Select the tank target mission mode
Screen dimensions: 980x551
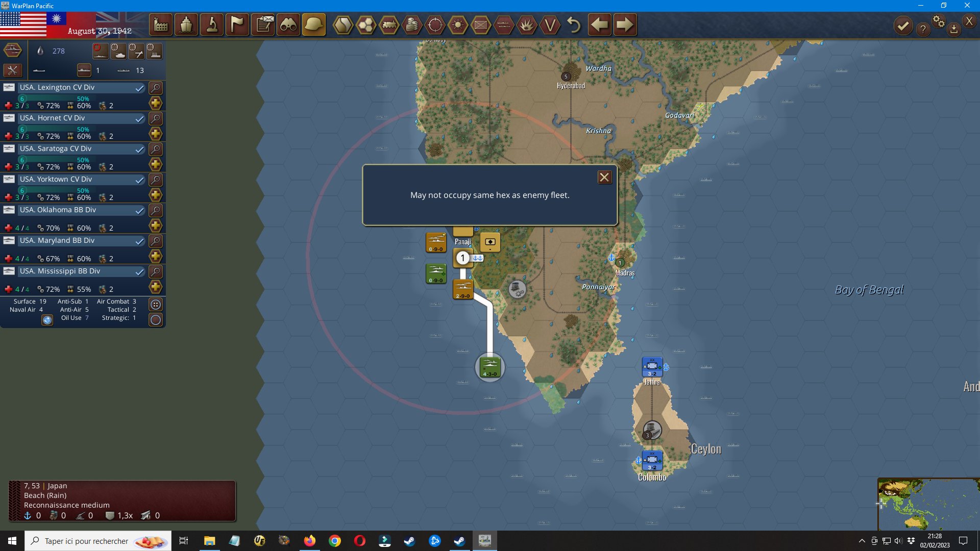(x=118, y=51)
